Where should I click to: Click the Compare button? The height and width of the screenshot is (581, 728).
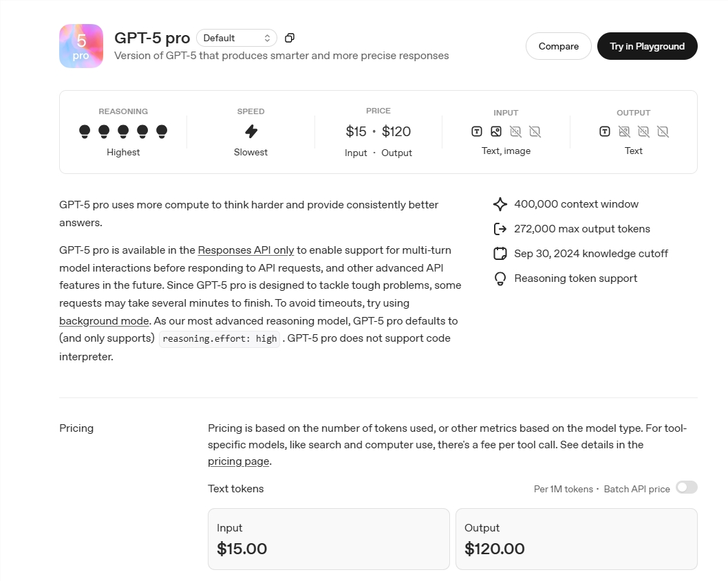(558, 46)
